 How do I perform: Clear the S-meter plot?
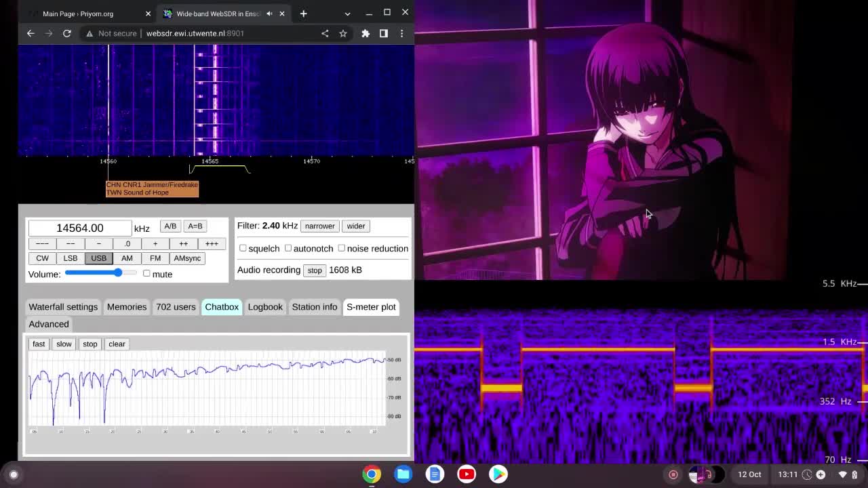point(117,344)
